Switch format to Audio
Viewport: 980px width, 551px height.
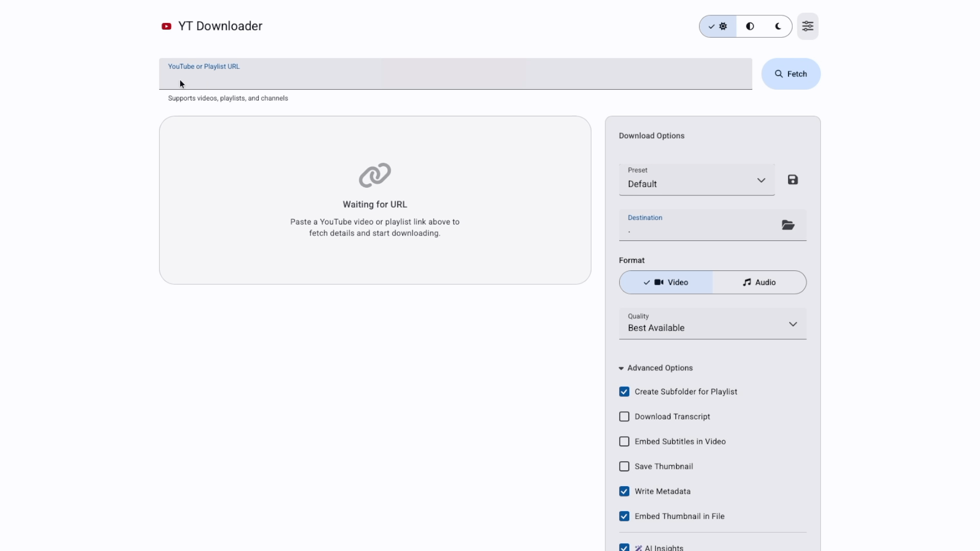[x=759, y=282]
